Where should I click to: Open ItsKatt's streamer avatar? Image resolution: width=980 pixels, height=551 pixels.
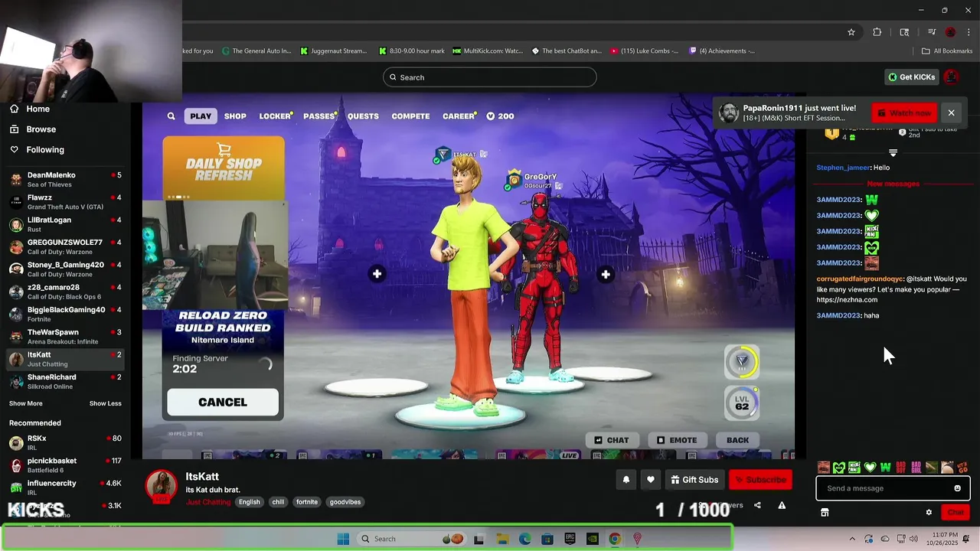point(161,487)
